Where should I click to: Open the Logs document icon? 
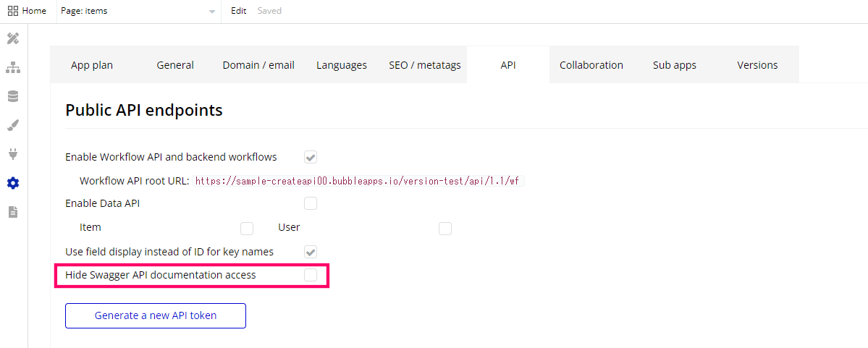click(13, 211)
